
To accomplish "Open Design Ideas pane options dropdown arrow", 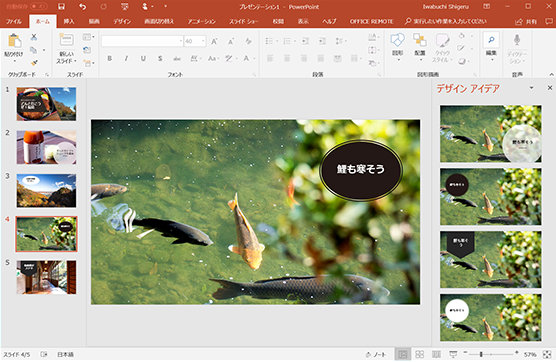I will (x=531, y=88).
